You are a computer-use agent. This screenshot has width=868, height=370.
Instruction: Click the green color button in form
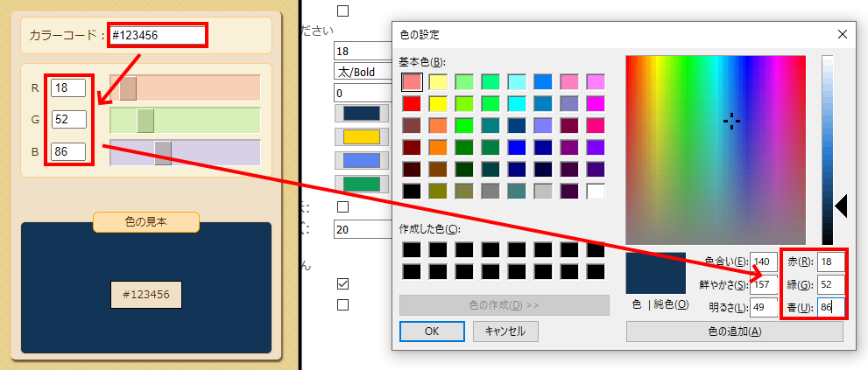(361, 184)
